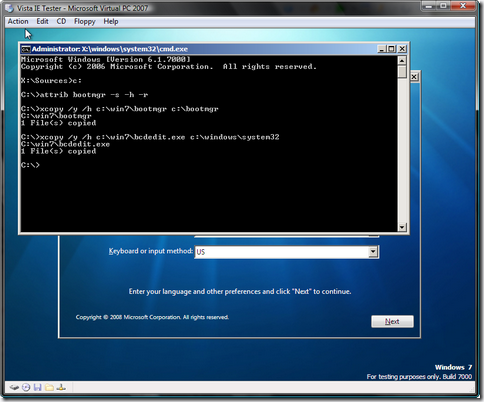
Task: Click the 'C:\win7\bcdedit.exe' output line
Action: (65, 144)
